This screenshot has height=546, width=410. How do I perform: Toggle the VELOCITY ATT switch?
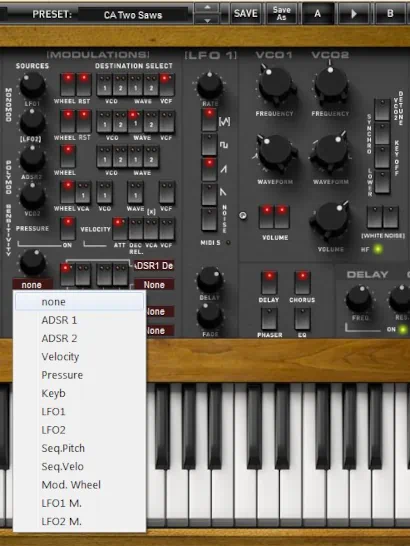click(119, 229)
